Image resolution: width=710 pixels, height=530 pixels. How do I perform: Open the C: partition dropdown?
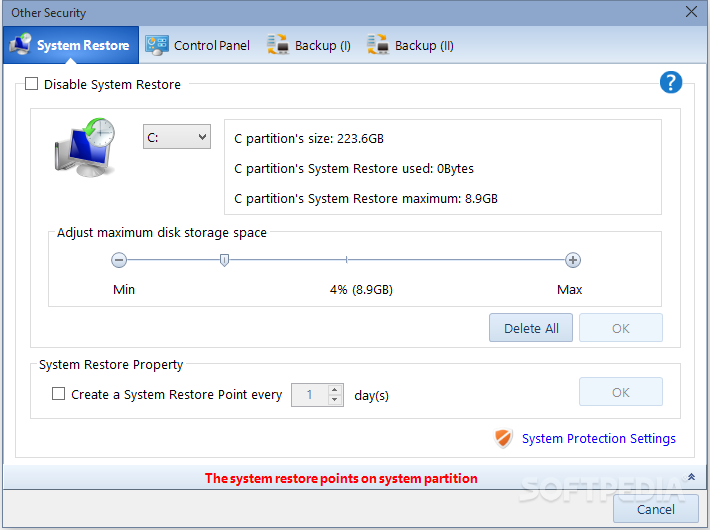tap(177, 137)
